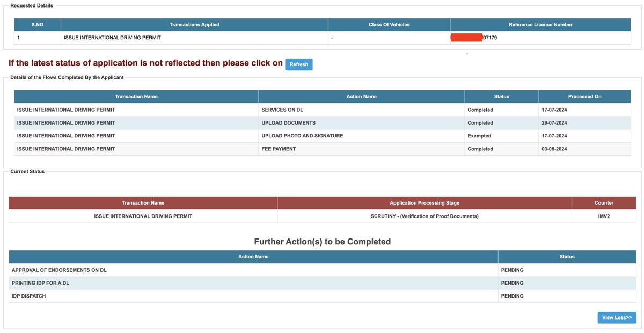Select the Exempted status cell
Screen dimensions: 644x333
click(501, 136)
